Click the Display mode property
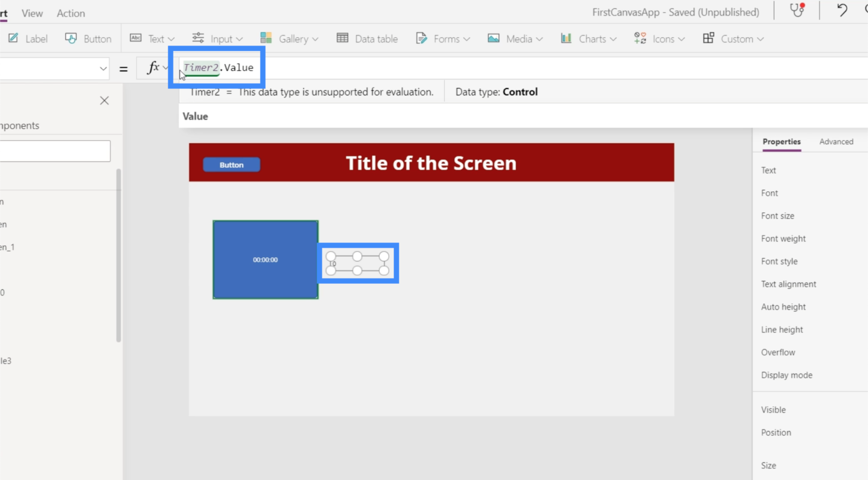This screenshot has width=868, height=480. [x=786, y=375]
